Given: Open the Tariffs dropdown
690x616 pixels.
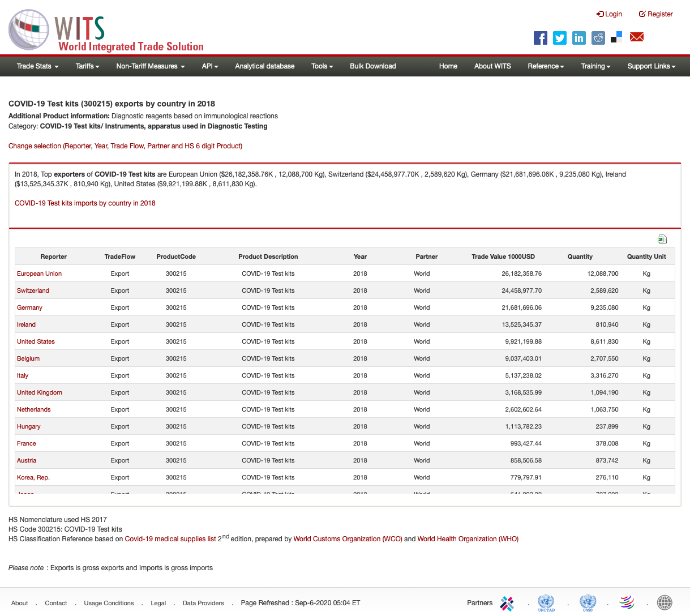Looking at the screenshot, I should (87, 66).
